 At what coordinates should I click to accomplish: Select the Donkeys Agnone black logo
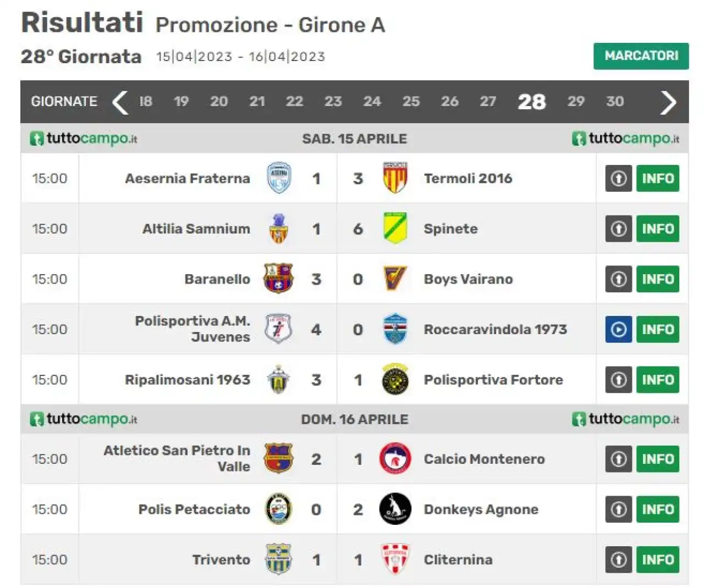tap(395, 509)
